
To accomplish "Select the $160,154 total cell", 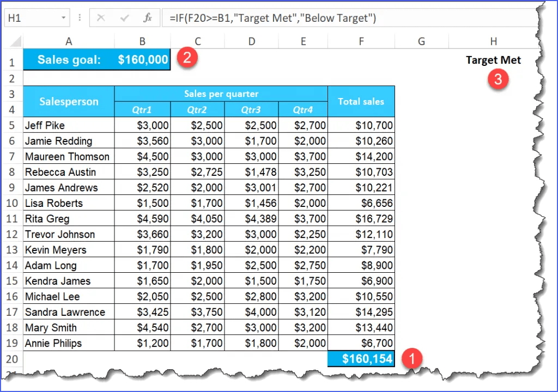I will [x=361, y=359].
